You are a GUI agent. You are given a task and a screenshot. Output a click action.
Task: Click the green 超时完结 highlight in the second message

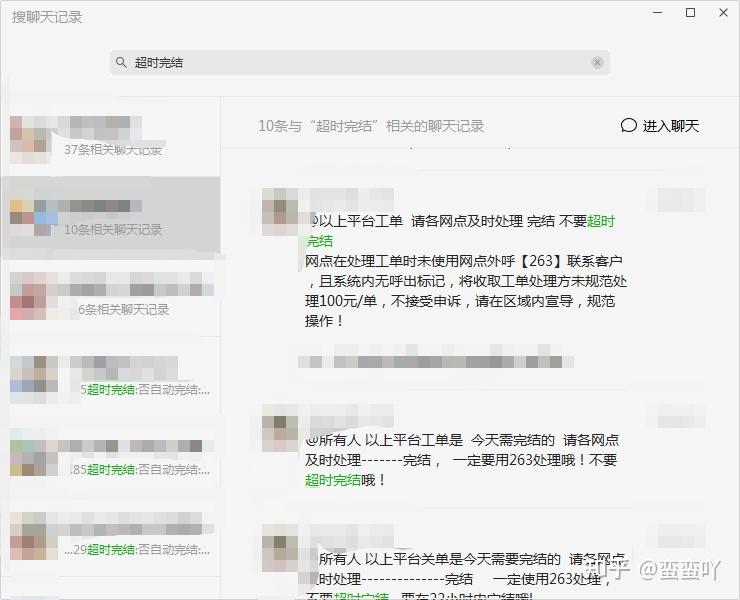pos(333,481)
